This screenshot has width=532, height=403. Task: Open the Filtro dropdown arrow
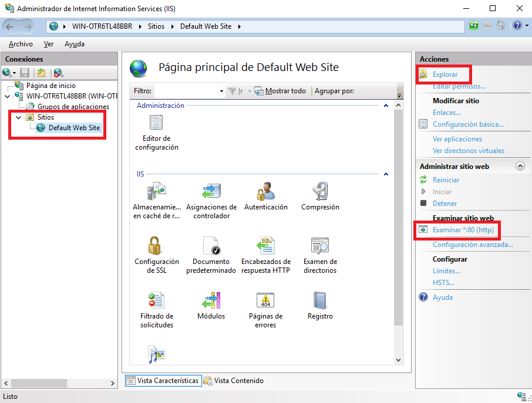tap(221, 92)
